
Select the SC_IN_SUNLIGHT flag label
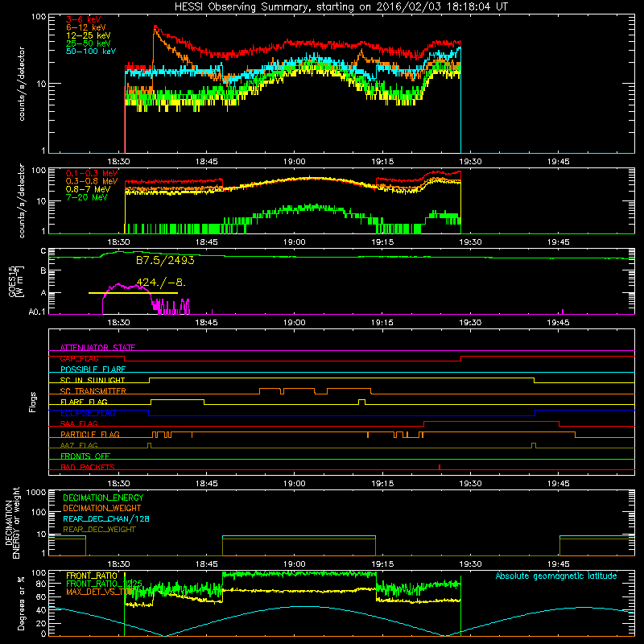click(93, 380)
